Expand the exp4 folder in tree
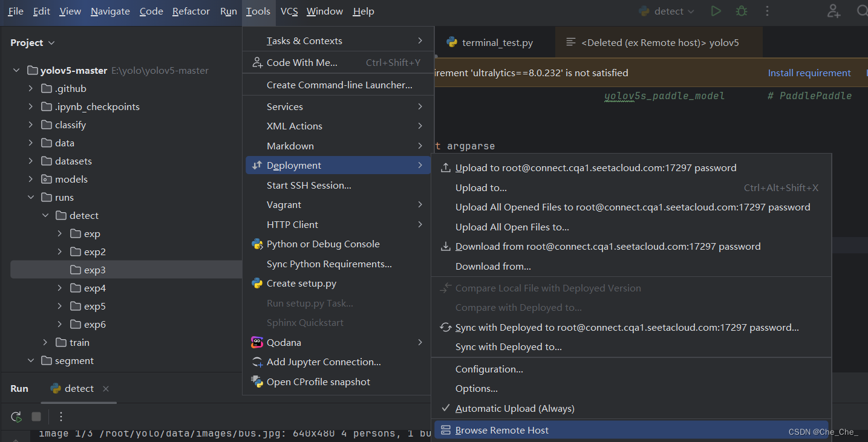Image resolution: width=868 pixels, height=442 pixels. point(59,288)
